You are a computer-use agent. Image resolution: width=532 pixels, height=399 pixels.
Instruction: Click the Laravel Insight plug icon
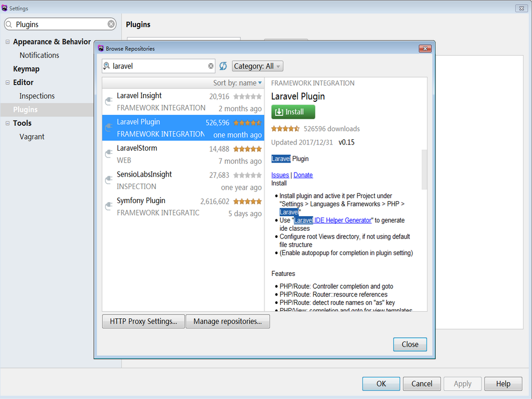coord(109,101)
